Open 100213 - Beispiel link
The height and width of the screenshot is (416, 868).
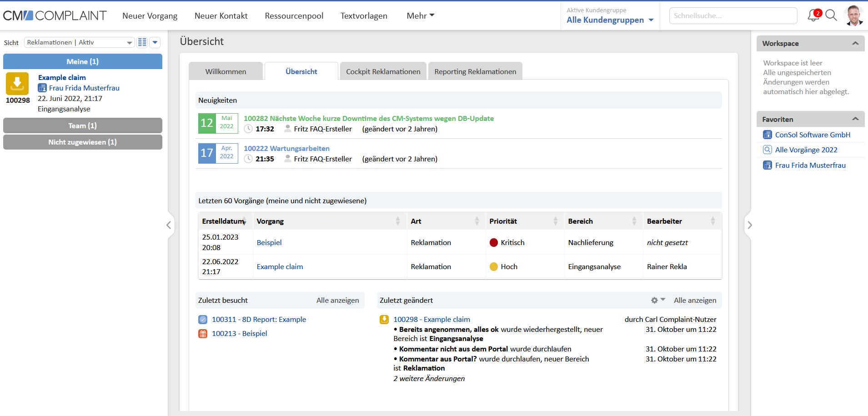[x=239, y=333]
